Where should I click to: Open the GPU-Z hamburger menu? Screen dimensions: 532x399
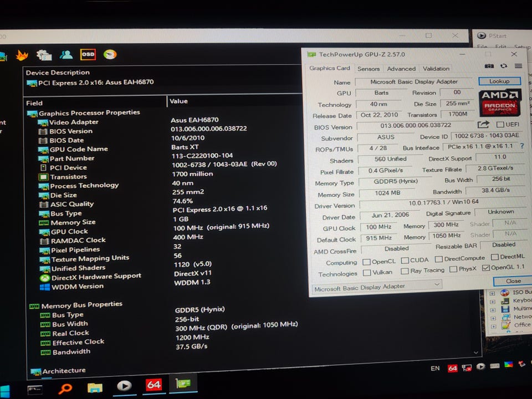pyautogui.click(x=518, y=66)
